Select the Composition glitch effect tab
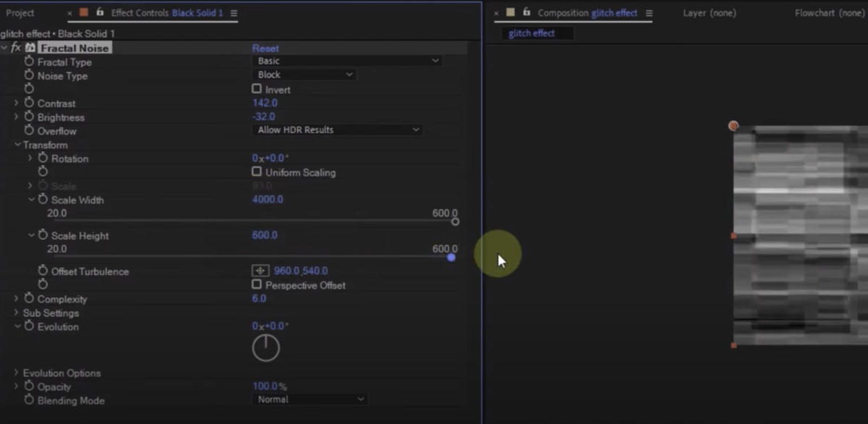Image resolution: width=868 pixels, height=424 pixels. coord(587,13)
